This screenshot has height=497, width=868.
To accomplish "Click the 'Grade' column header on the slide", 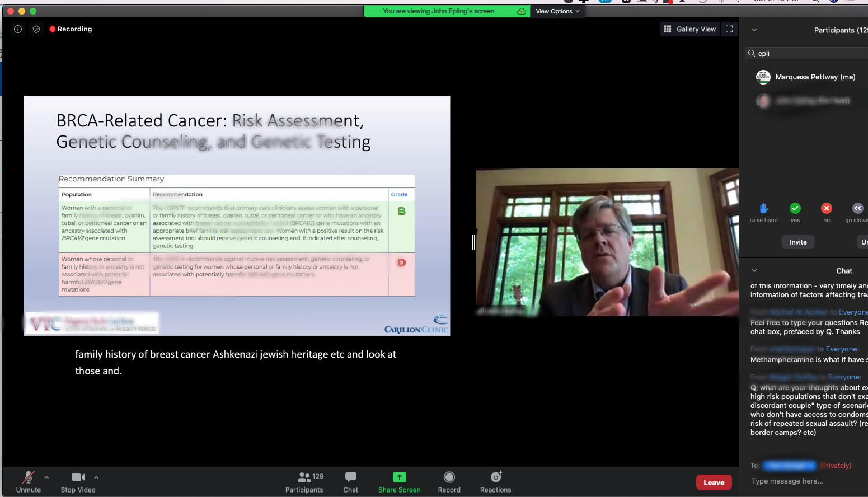I will click(400, 195).
